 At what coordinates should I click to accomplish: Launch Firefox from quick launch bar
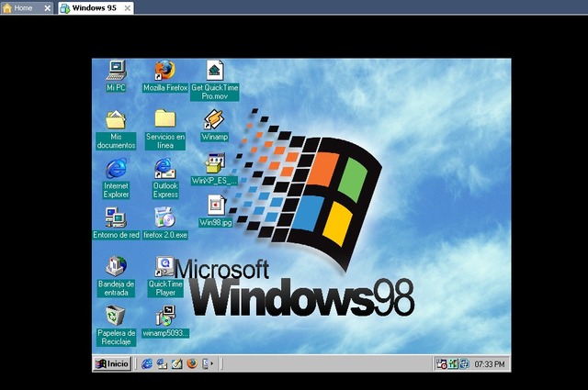192,363
